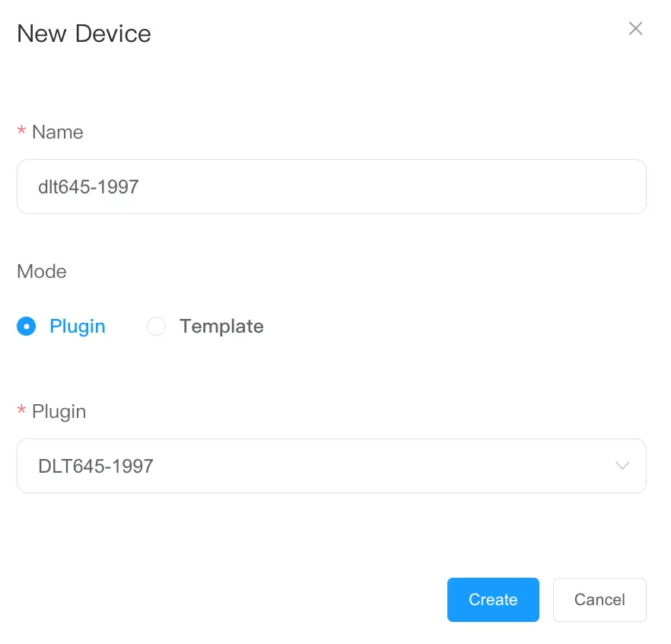Click the dlt645-1997 text in Name field
This screenshot has width=671, height=644.
[88, 187]
